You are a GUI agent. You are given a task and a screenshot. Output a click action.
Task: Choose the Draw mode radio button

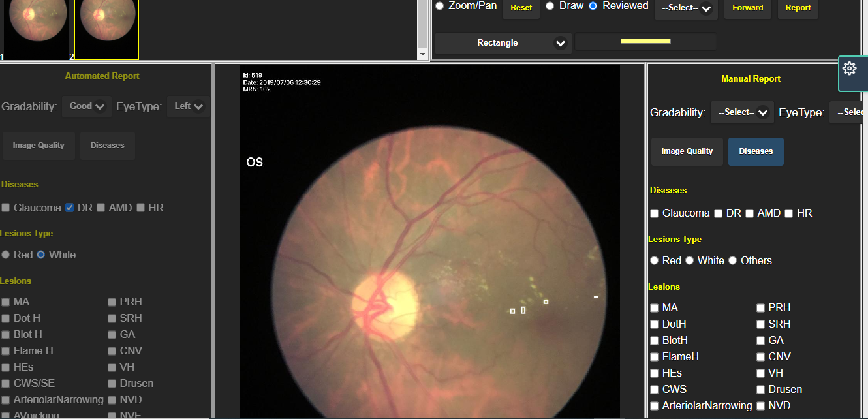550,6
